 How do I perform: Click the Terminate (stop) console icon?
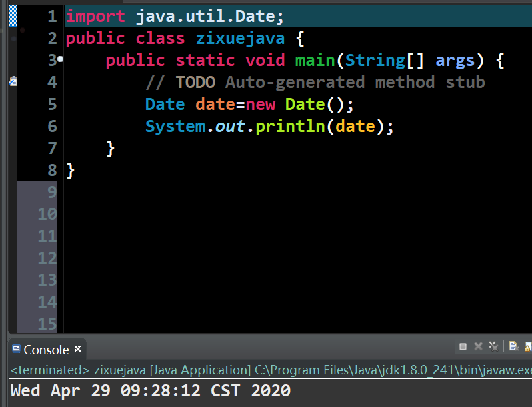tap(463, 346)
